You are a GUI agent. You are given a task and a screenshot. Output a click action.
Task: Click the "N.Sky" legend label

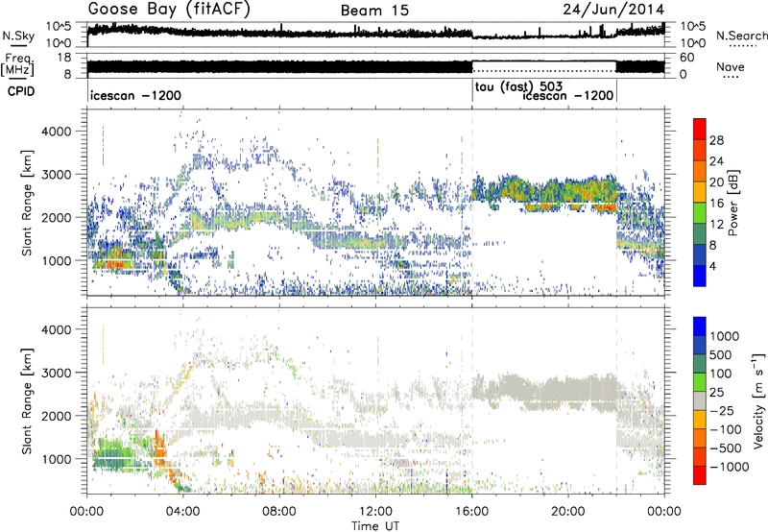point(18,36)
